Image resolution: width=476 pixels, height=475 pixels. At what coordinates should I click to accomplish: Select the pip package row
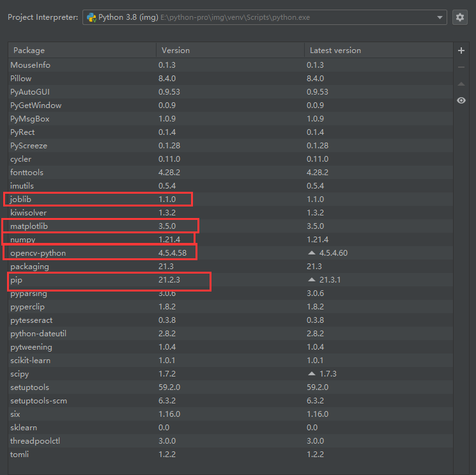click(231, 280)
